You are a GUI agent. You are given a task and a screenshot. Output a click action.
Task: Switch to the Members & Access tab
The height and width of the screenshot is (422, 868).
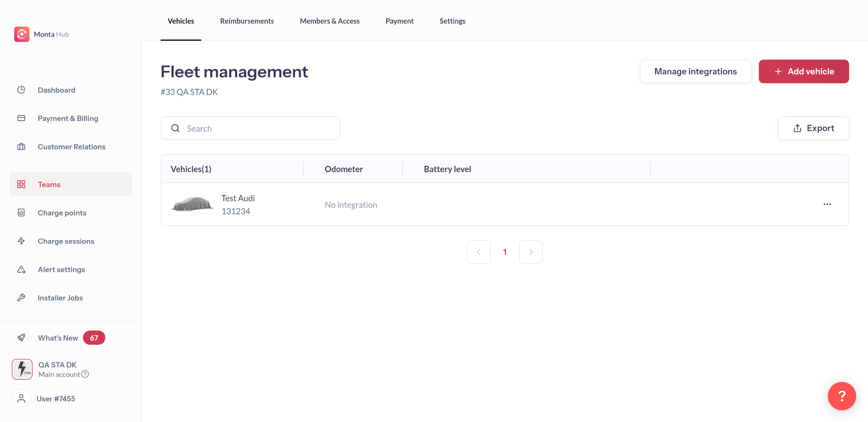tap(330, 21)
